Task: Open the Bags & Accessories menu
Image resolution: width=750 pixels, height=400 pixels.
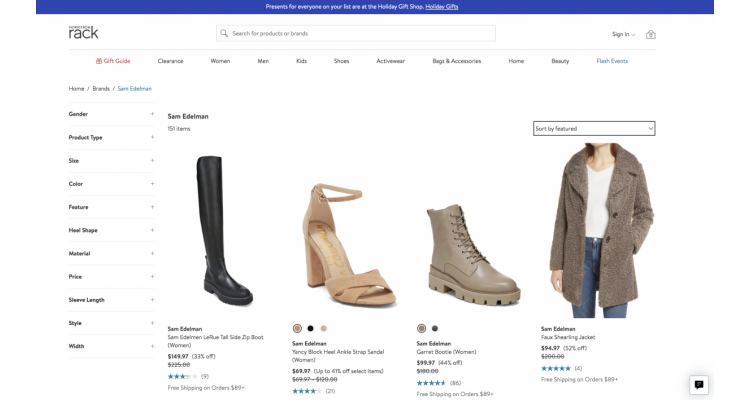Action: coord(457,61)
